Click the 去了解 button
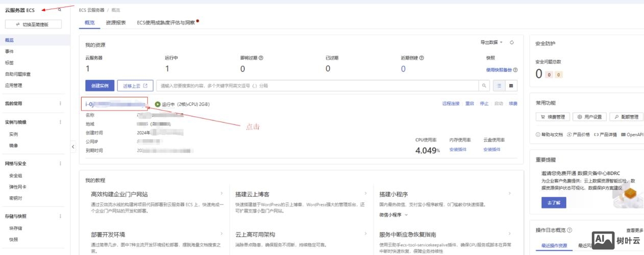The image size is (644, 255). [x=554, y=202]
